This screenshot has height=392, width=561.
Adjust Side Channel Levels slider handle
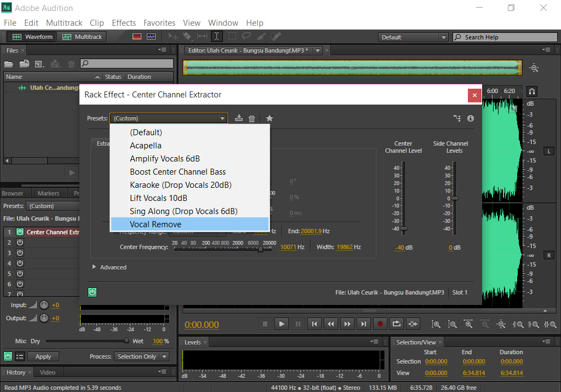click(454, 198)
